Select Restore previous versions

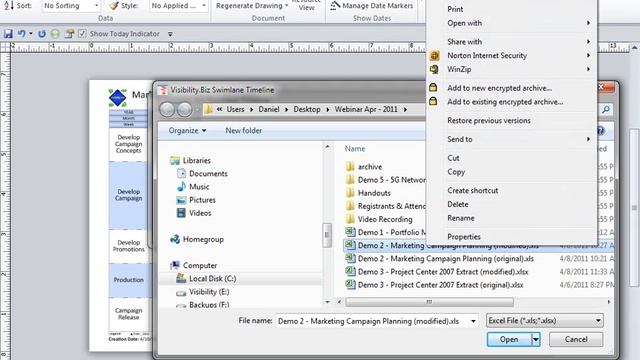coord(489,121)
